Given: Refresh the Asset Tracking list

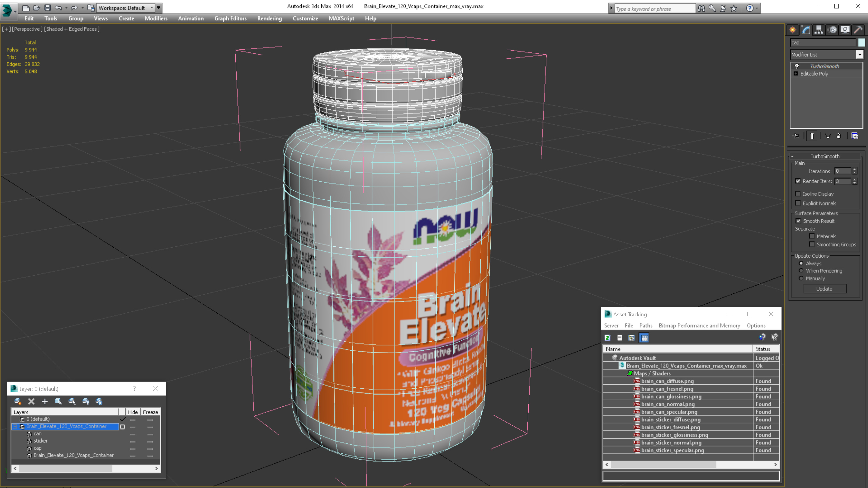Looking at the screenshot, I should pyautogui.click(x=608, y=338).
